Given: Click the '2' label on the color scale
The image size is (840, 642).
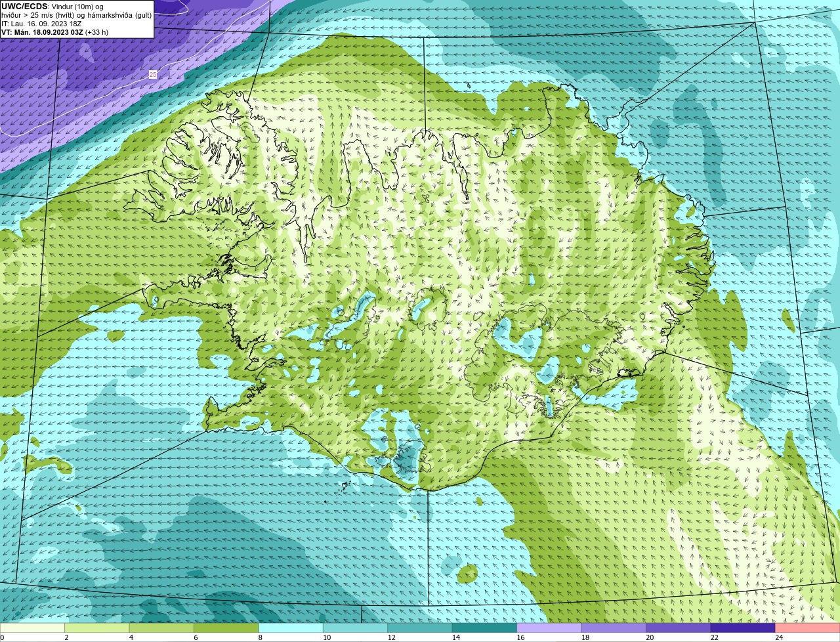Looking at the screenshot, I should point(66,637).
